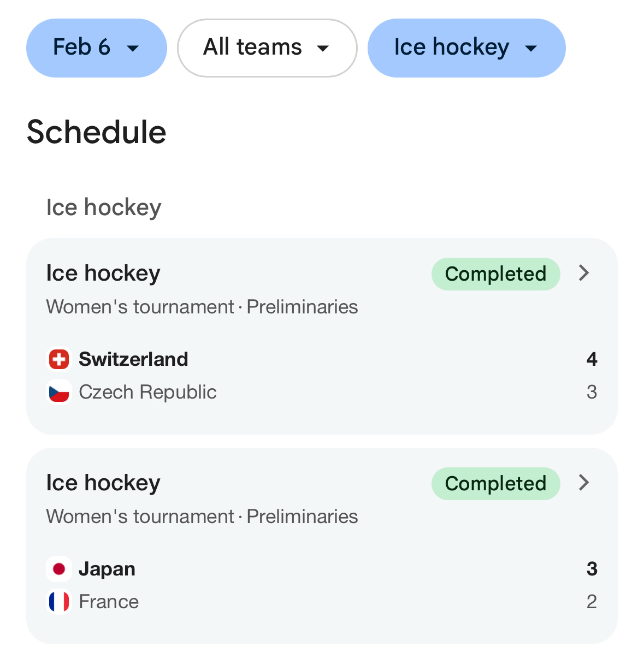Open Switzerland vs Czech Republic match chevron
This screenshot has width=644, height=659.
pyautogui.click(x=584, y=273)
